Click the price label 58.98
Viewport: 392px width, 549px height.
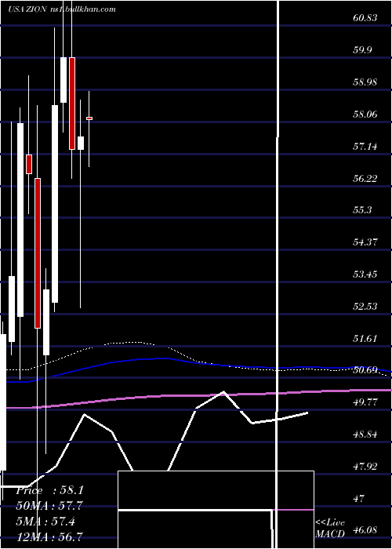[x=365, y=82]
